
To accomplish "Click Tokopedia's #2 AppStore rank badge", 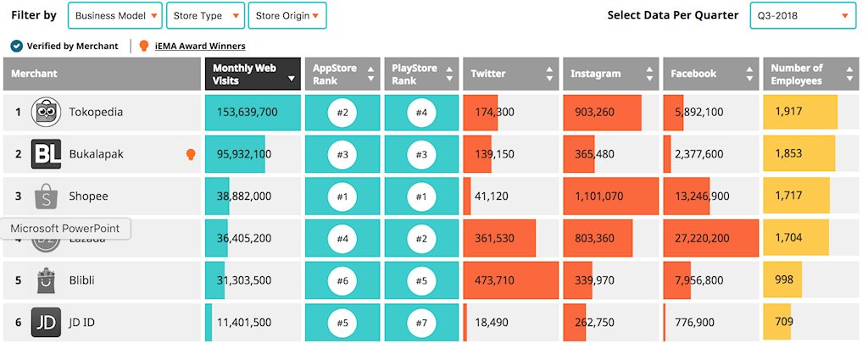I will [342, 113].
